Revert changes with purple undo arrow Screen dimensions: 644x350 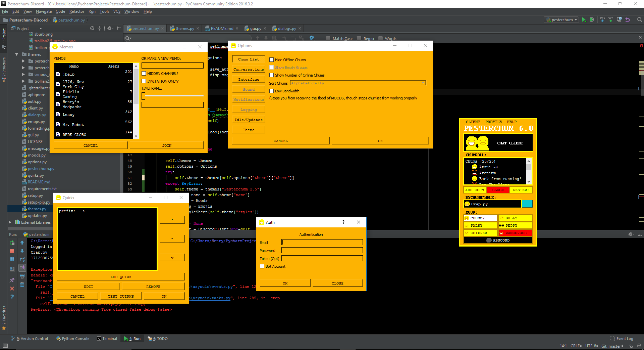tap(628, 20)
